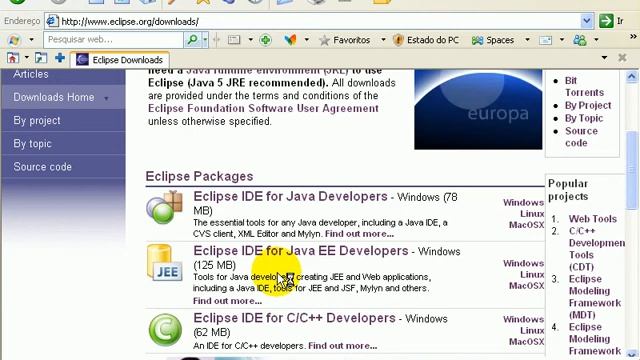640x360 pixels.
Task: Click the Favoritos star icon
Action: tap(324, 40)
